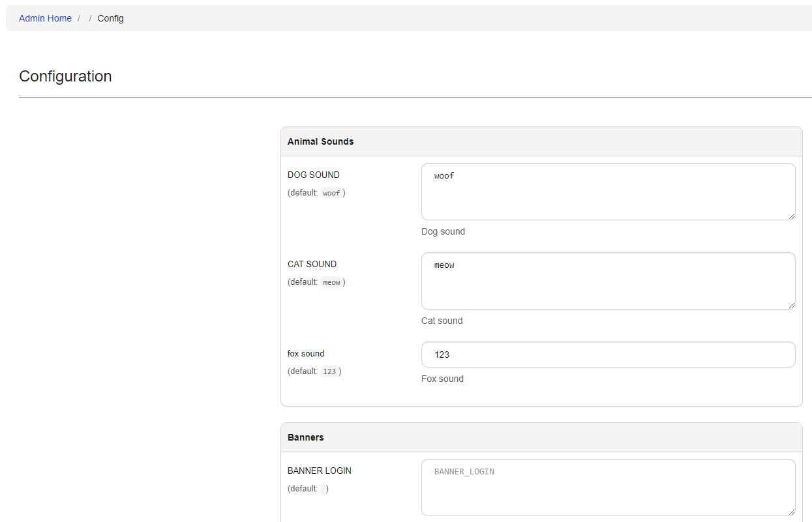This screenshot has height=522, width=812.
Task: Click inside the BANNER LOGIN text area
Action: pos(608,487)
